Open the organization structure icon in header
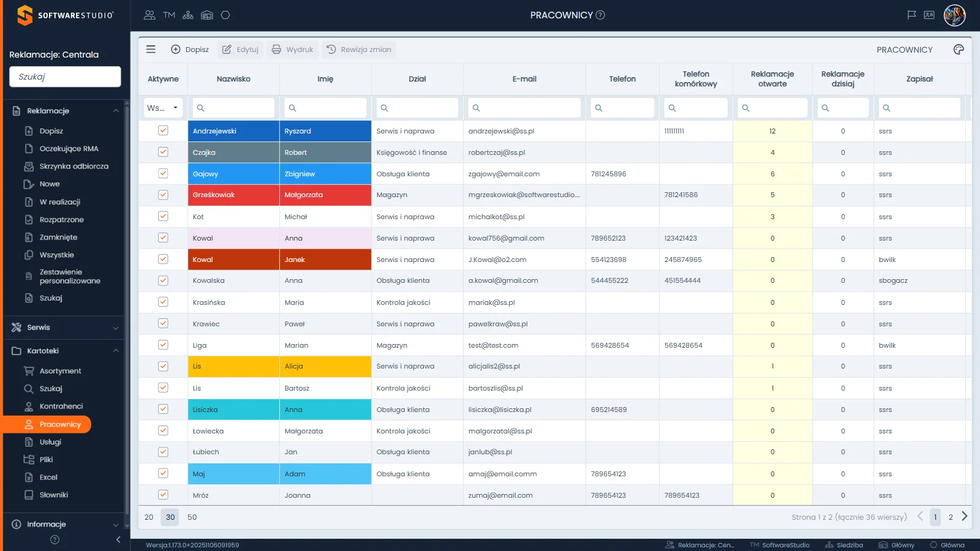This screenshot has height=551, width=980. click(x=188, y=15)
